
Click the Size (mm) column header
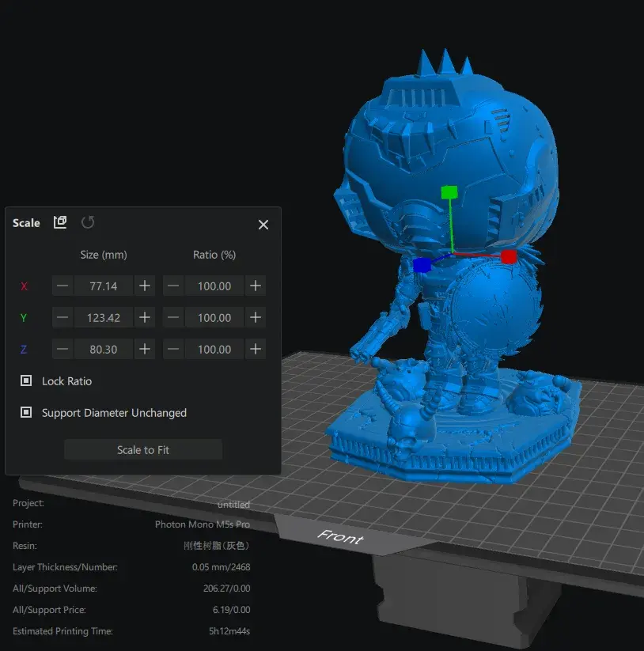[104, 255]
